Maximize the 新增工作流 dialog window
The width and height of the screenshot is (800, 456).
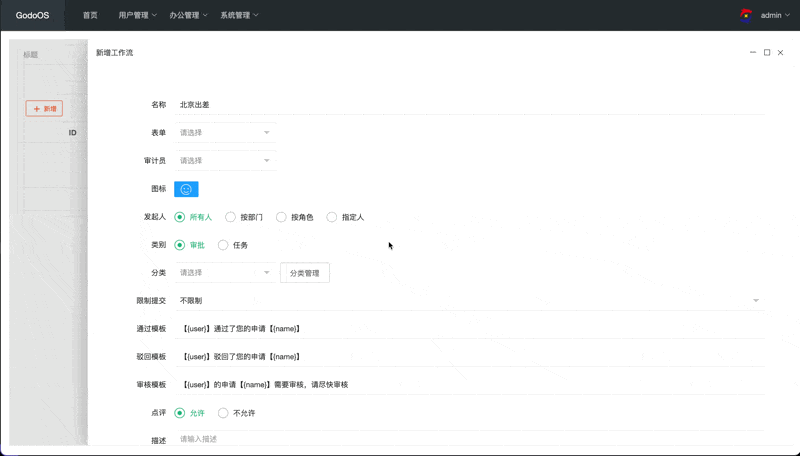click(x=767, y=52)
